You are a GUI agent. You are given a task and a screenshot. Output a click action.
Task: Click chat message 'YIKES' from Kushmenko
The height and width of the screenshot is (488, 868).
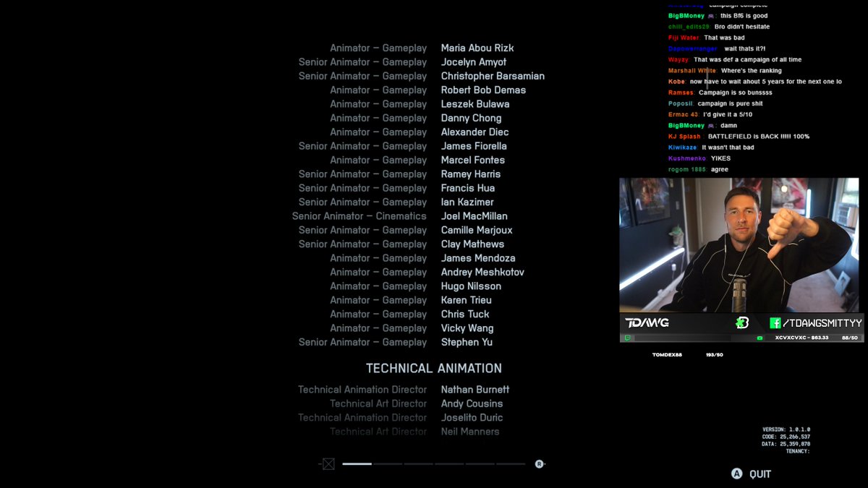(720, 158)
